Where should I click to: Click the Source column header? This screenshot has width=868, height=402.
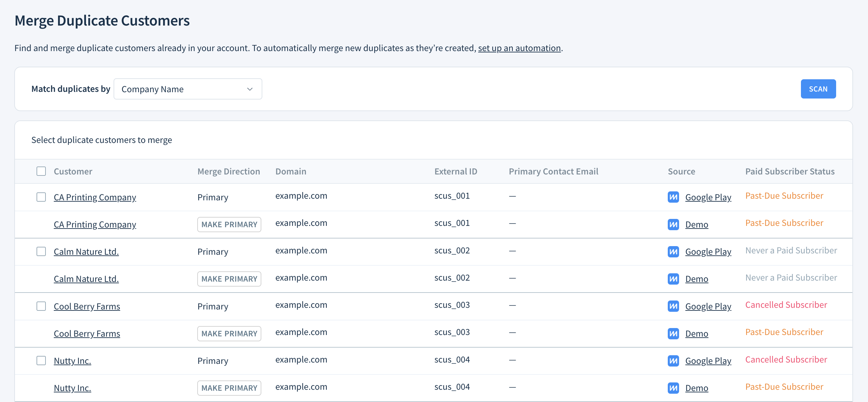(x=681, y=171)
